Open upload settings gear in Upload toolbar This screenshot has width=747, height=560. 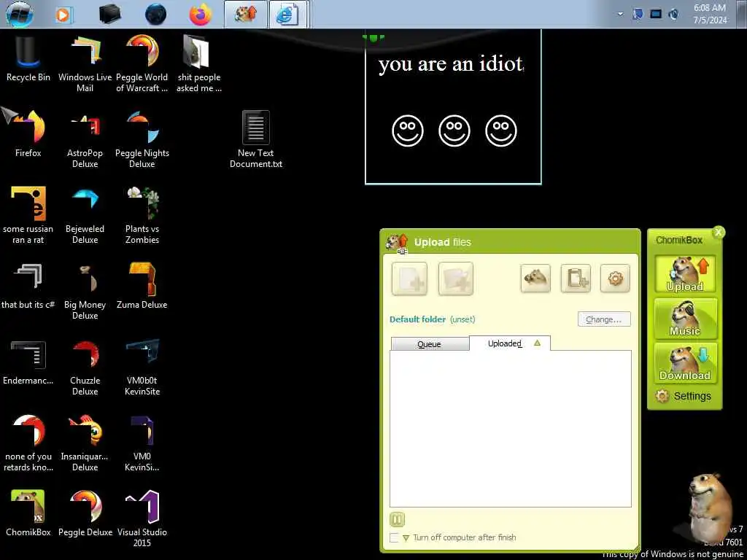click(616, 279)
